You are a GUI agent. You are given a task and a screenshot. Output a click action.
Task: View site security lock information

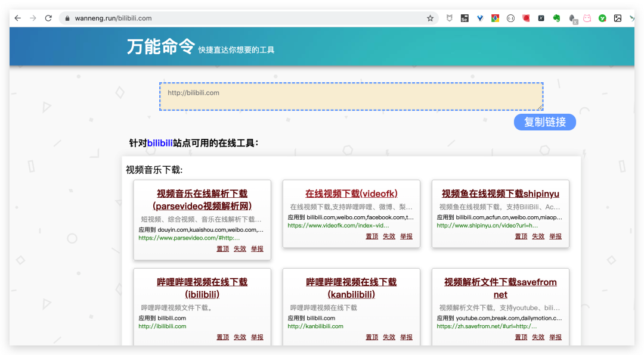point(67,18)
